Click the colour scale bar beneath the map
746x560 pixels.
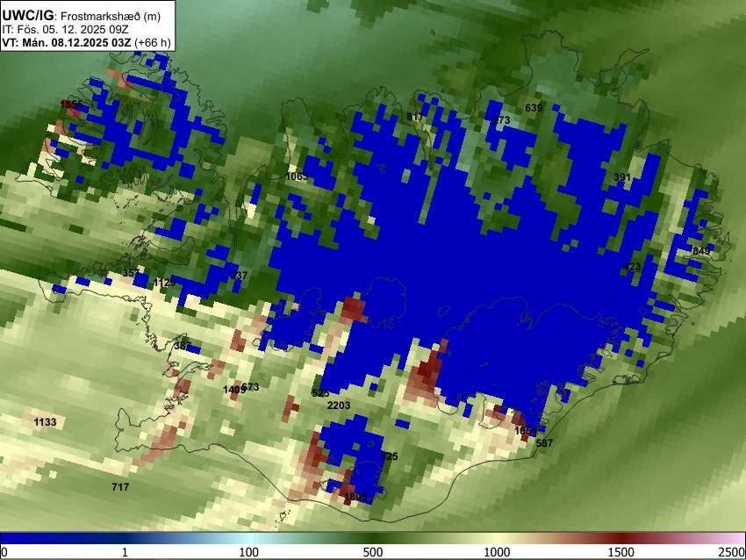coord(373,538)
